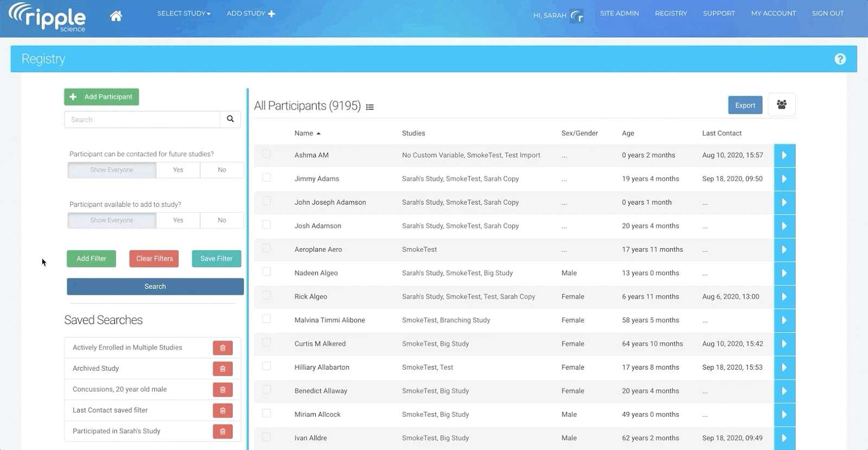
Task: Delete the Last Contact saved filter
Action: pyautogui.click(x=222, y=410)
